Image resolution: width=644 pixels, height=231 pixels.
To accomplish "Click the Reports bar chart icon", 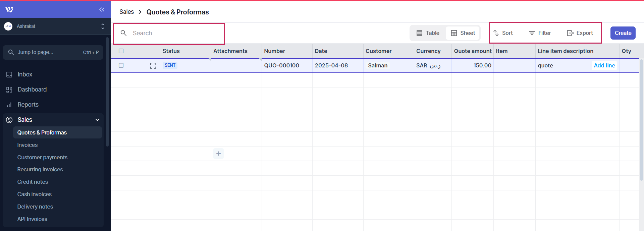I will (x=9, y=105).
